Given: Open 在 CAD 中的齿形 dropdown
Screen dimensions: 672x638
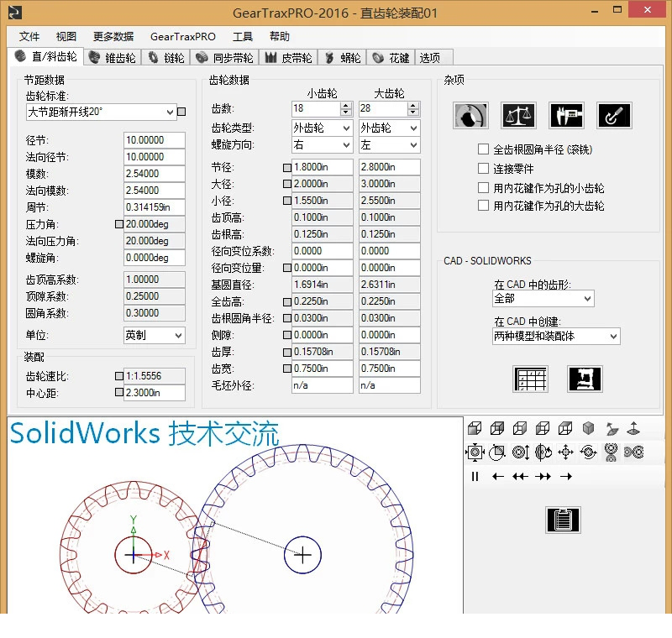Looking at the screenshot, I should click(x=543, y=299).
